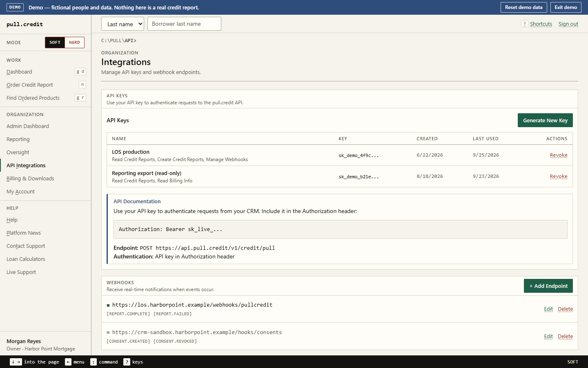
Task: Generate a new API key
Action: (545, 120)
